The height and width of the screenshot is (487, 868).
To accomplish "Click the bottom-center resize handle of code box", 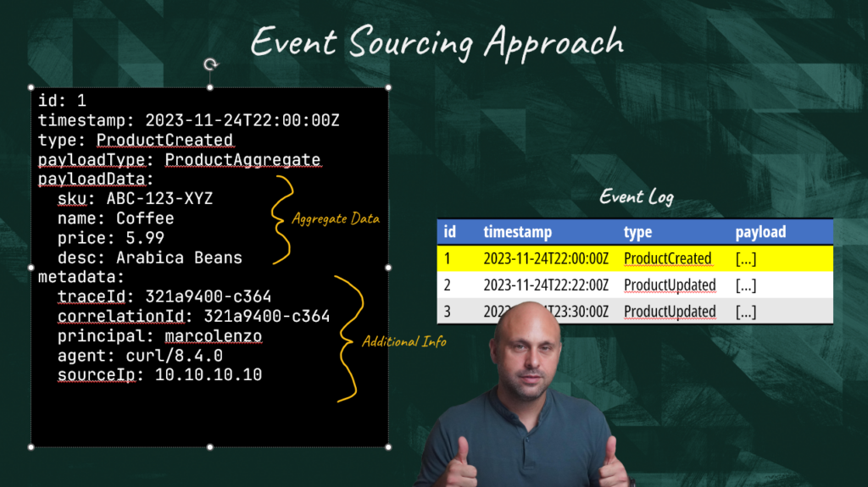I will (210, 447).
